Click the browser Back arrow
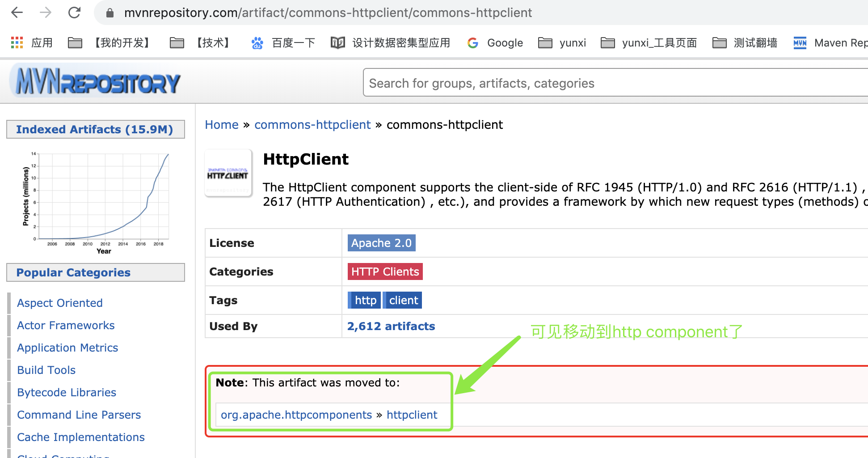 click(17, 13)
